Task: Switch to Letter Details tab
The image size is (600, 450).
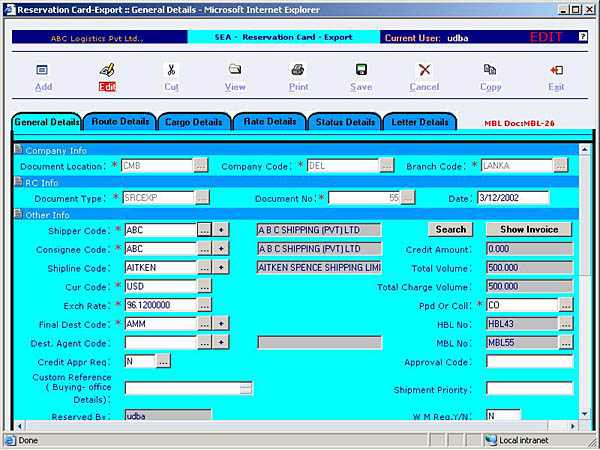Action: click(x=420, y=122)
